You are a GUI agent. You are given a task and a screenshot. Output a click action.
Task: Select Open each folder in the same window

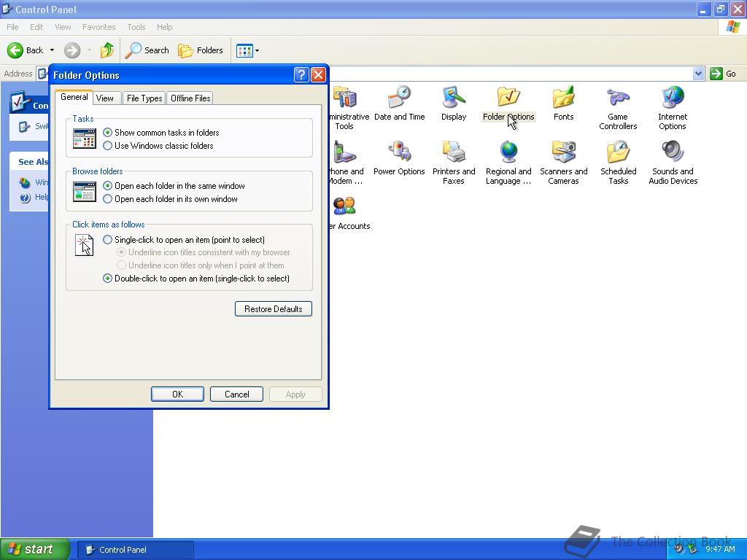pyautogui.click(x=174, y=186)
